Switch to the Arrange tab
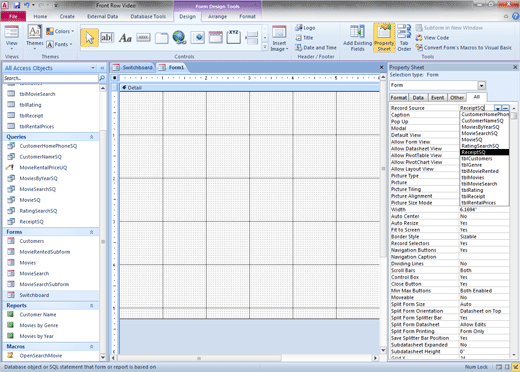The height and width of the screenshot is (372, 520). point(217,16)
